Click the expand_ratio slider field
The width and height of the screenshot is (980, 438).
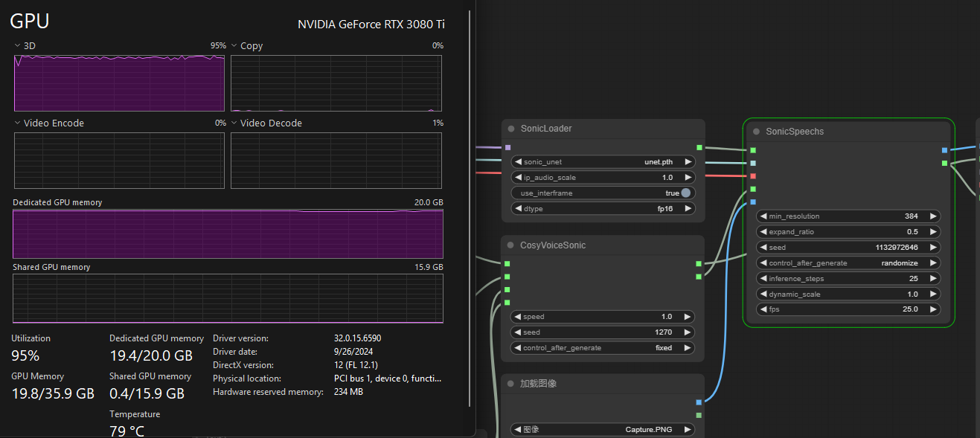(x=848, y=232)
